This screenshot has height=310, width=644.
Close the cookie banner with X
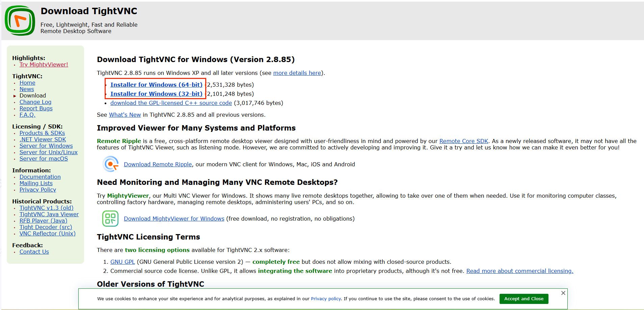563,293
